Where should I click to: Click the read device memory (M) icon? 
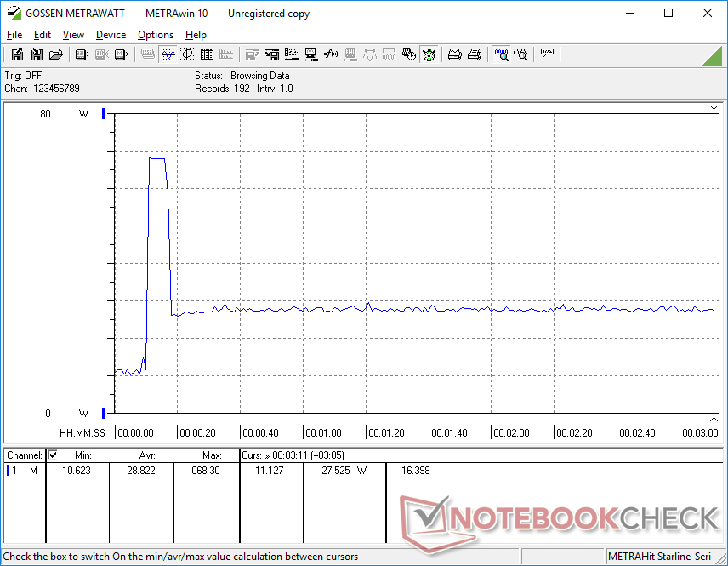coord(121,54)
